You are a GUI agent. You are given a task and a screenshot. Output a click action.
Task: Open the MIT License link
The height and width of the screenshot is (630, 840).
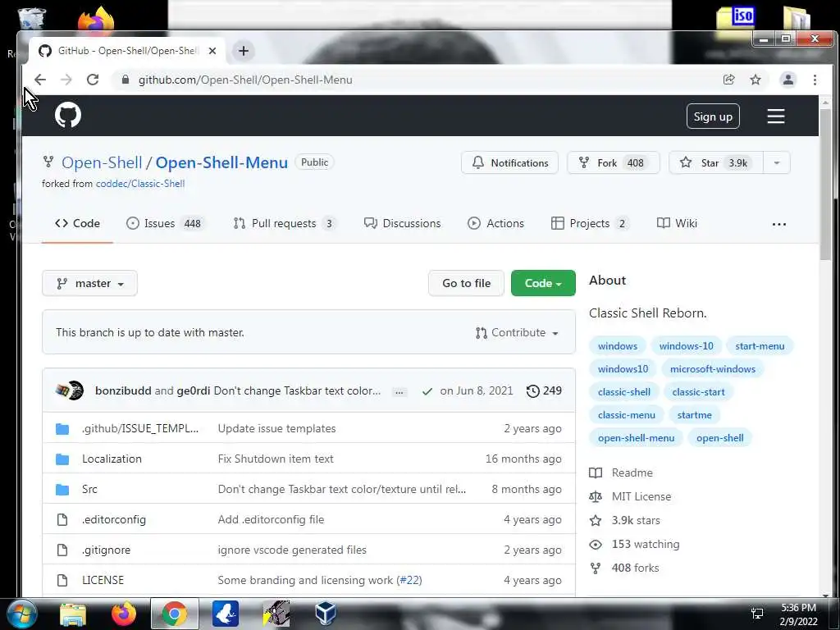tap(641, 496)
